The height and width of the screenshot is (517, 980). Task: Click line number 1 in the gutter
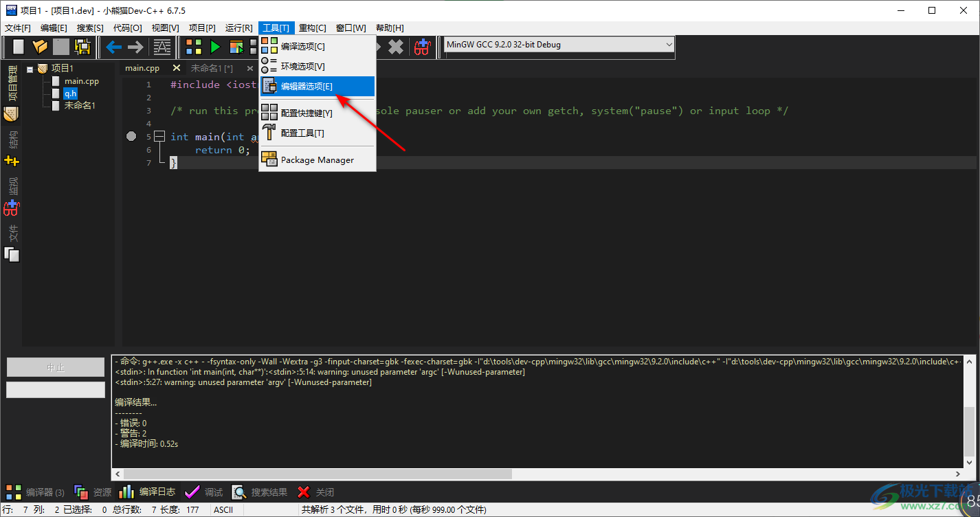[x=148, y=85]
